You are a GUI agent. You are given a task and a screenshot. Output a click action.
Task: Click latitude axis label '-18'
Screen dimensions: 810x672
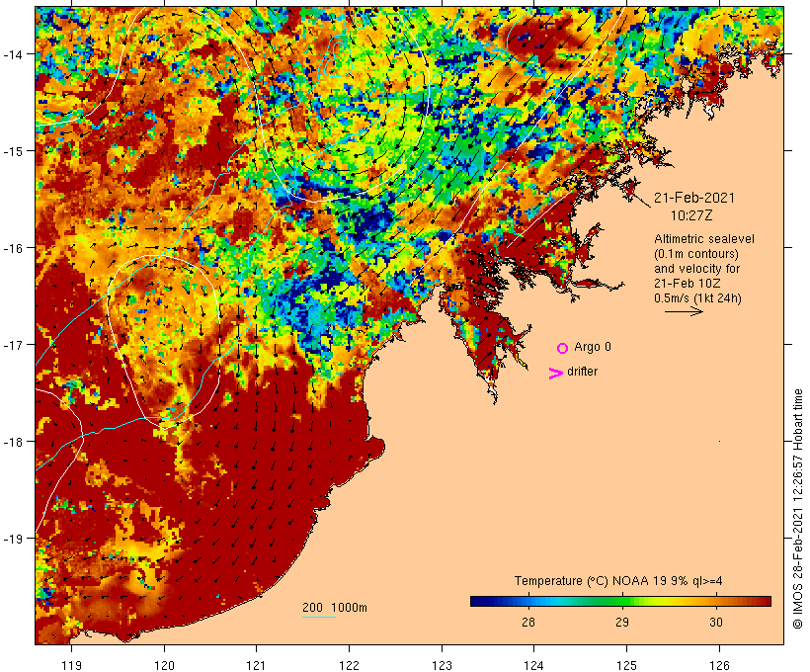[13, 442]
